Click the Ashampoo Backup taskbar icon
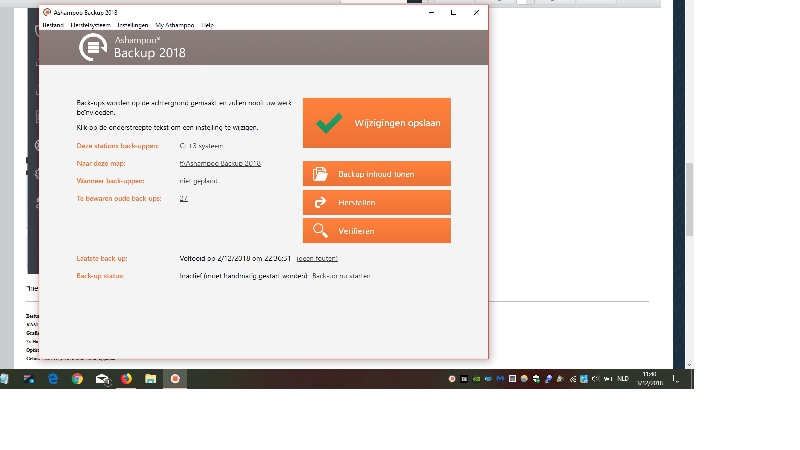 (175, 379)
